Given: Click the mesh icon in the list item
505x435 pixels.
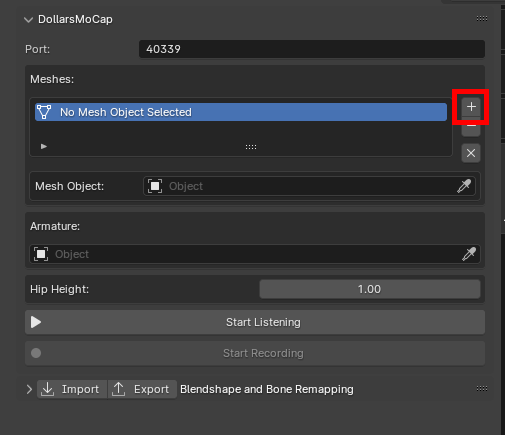Looking at the screenshot, I should pos(44,112).
